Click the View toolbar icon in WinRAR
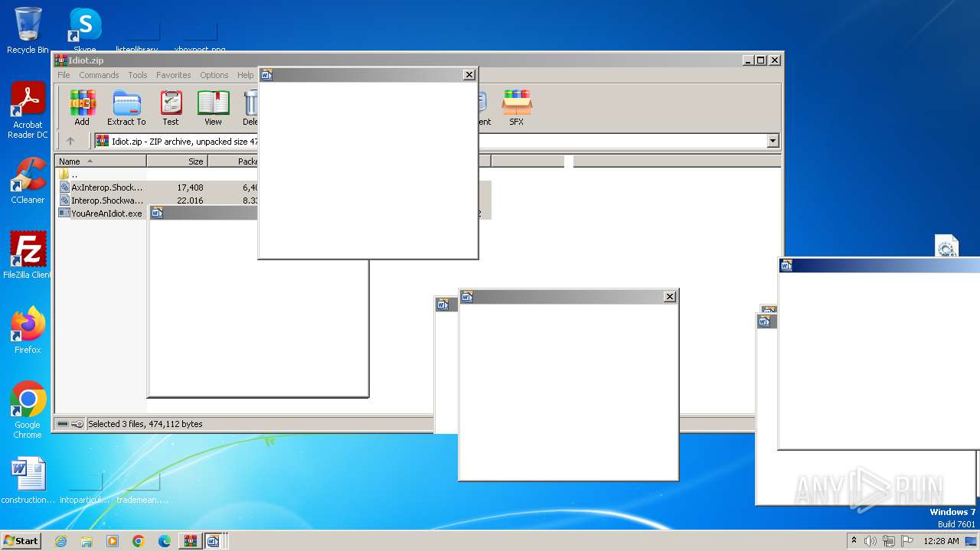The image size is (980, 551). 213,108
